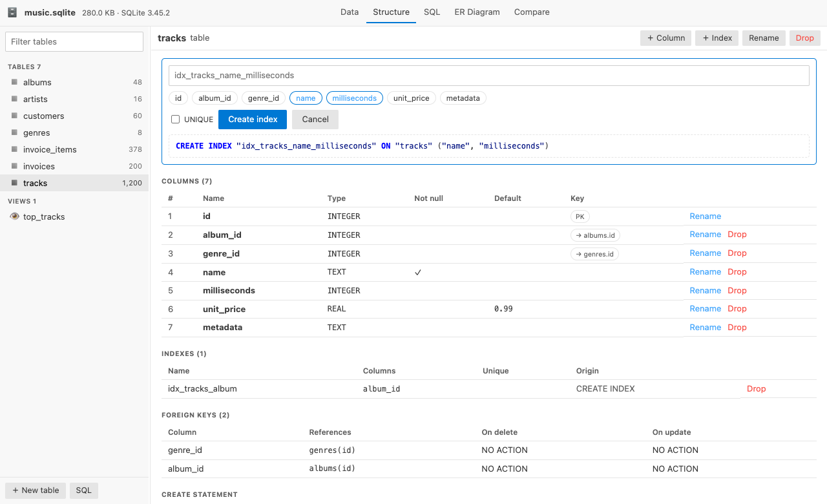
Task: Click the Drop table button
Action: click(x=805, y=38)
